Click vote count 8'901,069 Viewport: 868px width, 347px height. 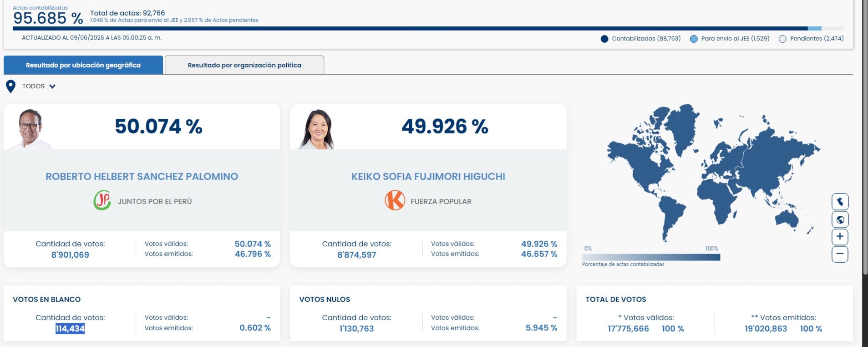(x=70, y=255)
